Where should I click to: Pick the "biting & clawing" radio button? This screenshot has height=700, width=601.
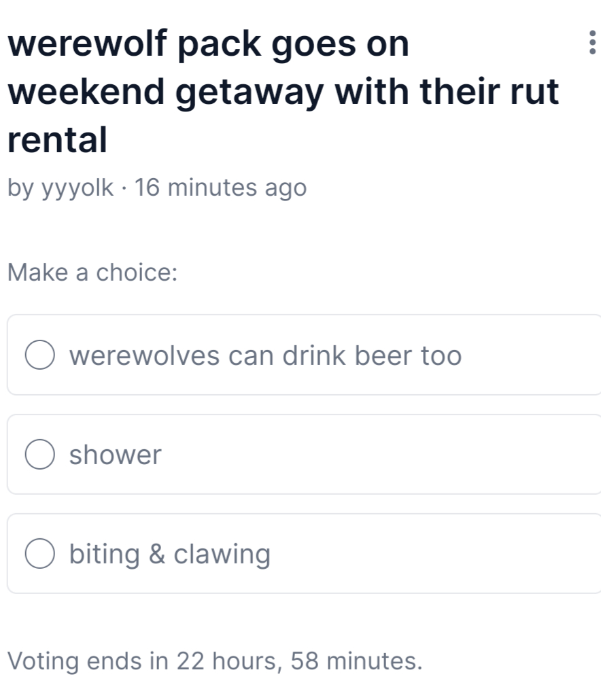pos(41,554)
